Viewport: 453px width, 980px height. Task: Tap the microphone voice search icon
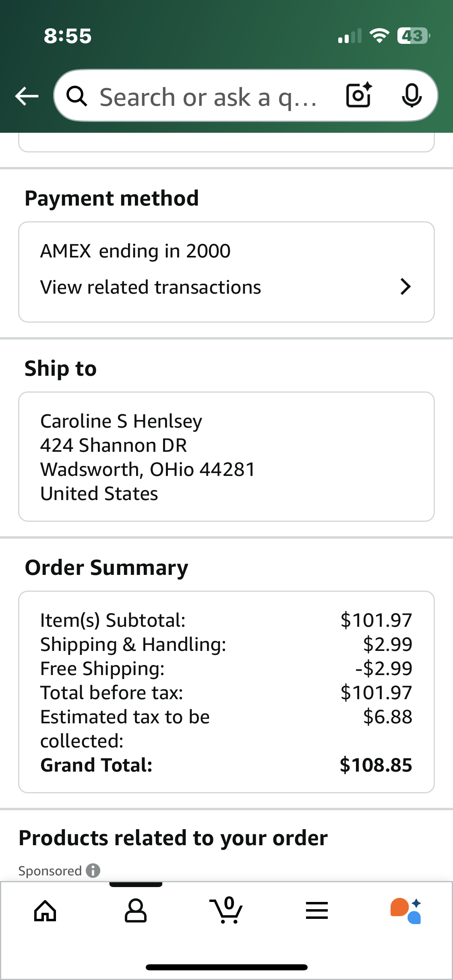tap(412, 96)
